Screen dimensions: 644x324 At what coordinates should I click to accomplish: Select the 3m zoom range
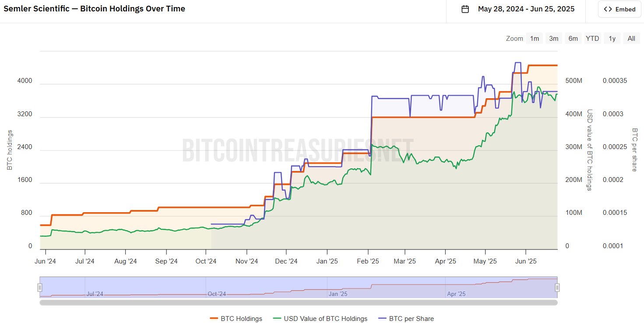(x=554, y=39)
